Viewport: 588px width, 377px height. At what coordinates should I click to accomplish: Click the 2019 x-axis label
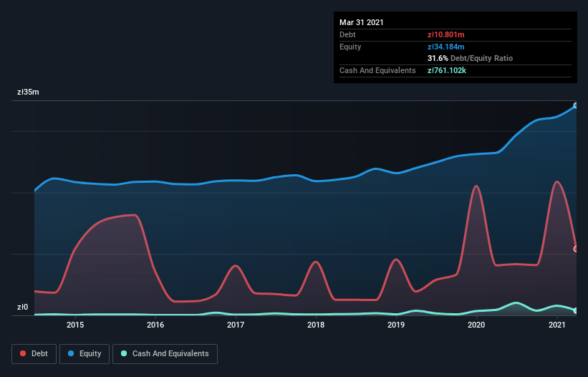click(x=396, y=325)
